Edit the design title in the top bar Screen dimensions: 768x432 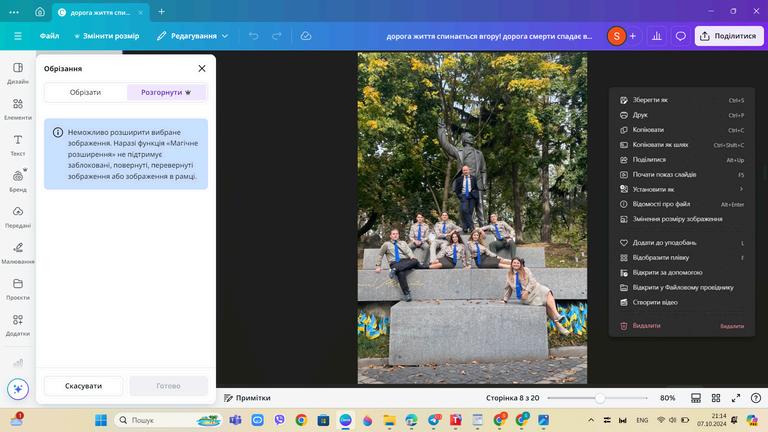pos(489,36)
